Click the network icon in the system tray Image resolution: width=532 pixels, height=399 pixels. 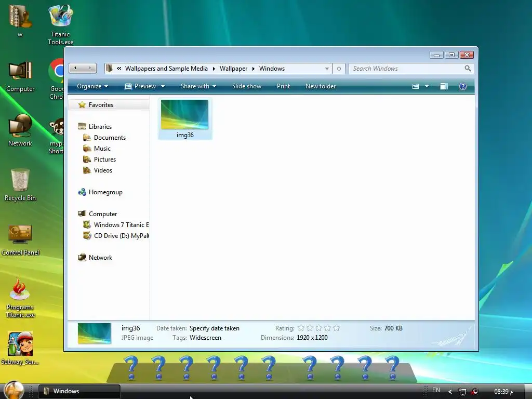point(462,392)
